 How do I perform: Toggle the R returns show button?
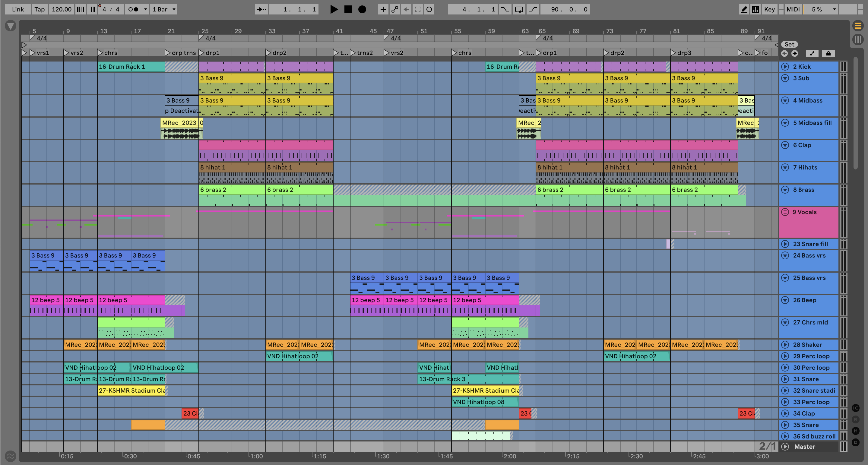(x=855, y=419)
